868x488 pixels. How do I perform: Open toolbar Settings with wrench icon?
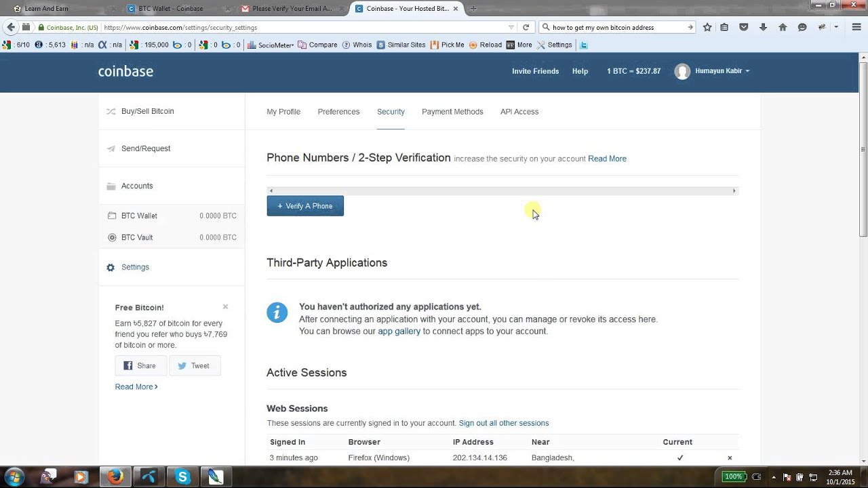coord(555,45)
